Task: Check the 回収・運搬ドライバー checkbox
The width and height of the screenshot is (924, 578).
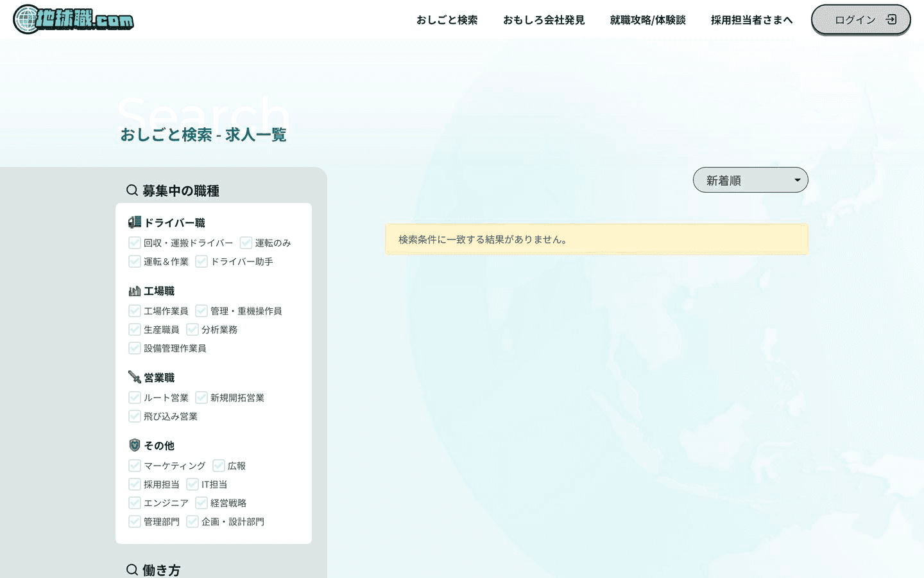Action: [135, 243]
